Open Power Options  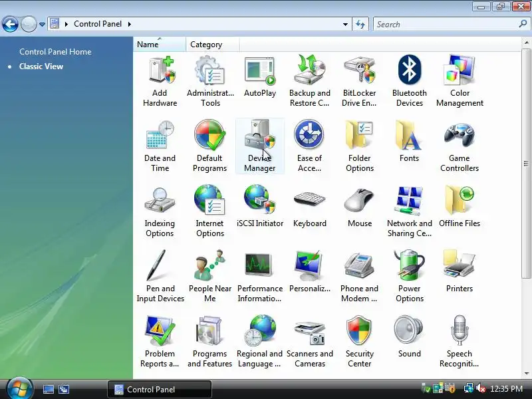pyautogui.click(x=410, y=277)
